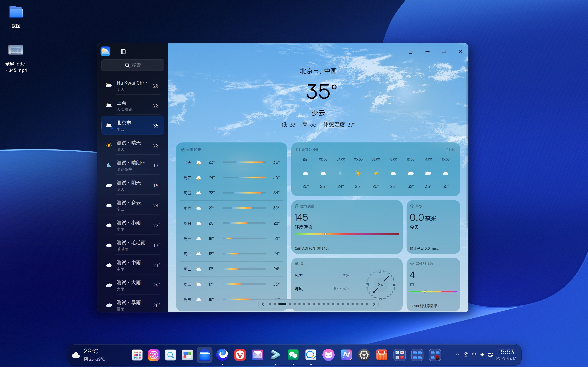Select Ha Kwai Ch… city entry
This screenshot has height=367, width=588.
[133, 86]
